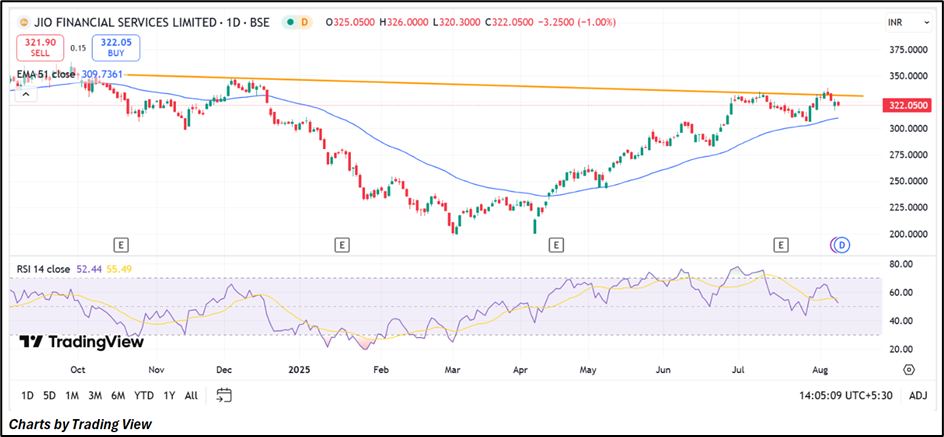
Task: Click the dividend D marker near August
Action: pyautogui.click(x=842, y=244)
